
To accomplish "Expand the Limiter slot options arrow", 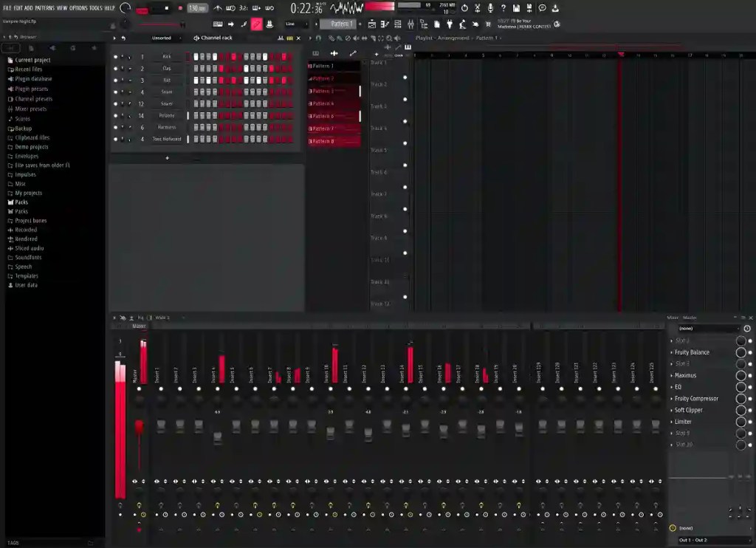I will tap(672, 422).
